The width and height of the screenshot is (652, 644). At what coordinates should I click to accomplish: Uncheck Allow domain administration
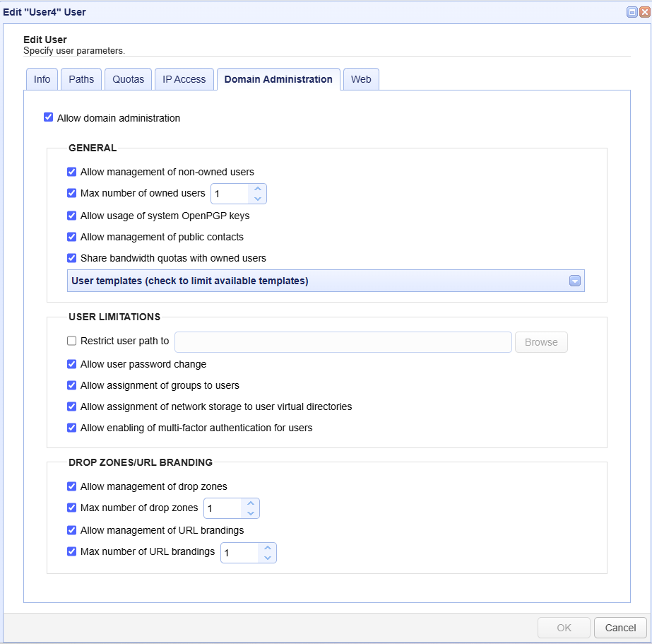click(x=49, y=117)
